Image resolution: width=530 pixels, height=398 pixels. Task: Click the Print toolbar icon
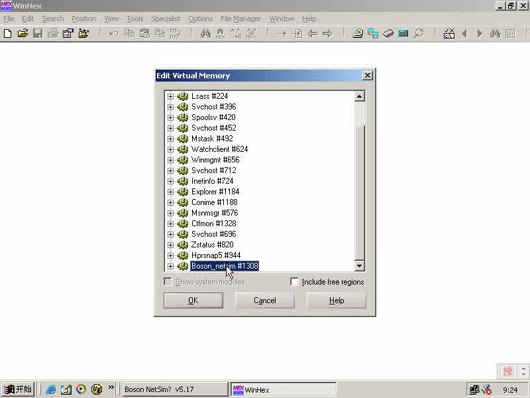(x=53, y=33)
